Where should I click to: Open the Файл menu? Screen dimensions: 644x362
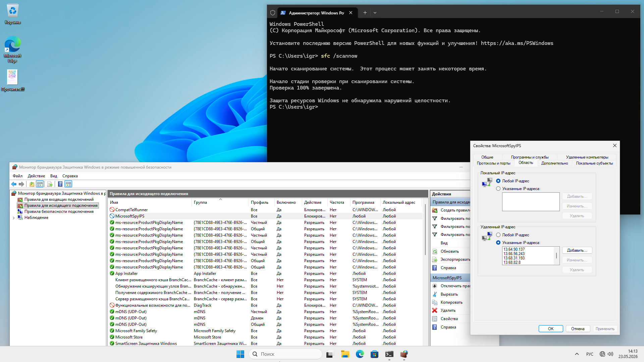(18, 176)
